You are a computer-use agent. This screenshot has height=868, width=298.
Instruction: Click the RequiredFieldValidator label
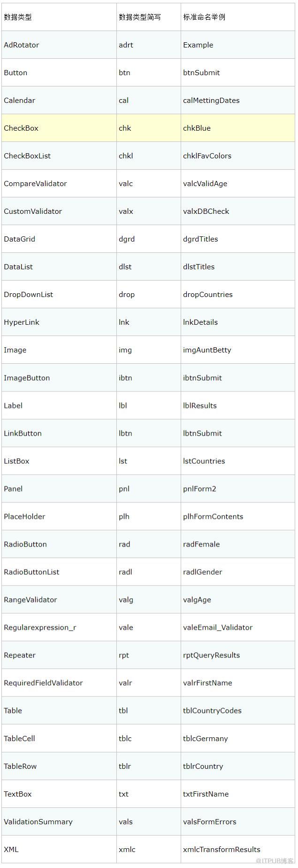(x=43, y=682)
